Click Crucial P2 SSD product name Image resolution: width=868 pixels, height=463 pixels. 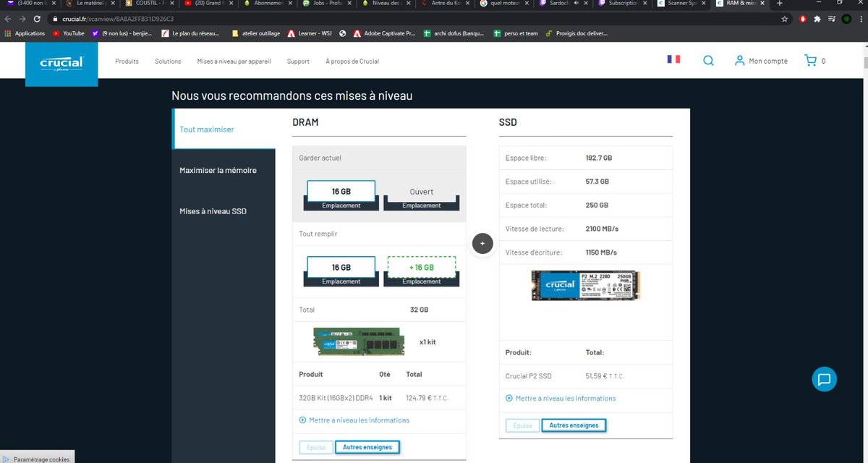[528, 376]
